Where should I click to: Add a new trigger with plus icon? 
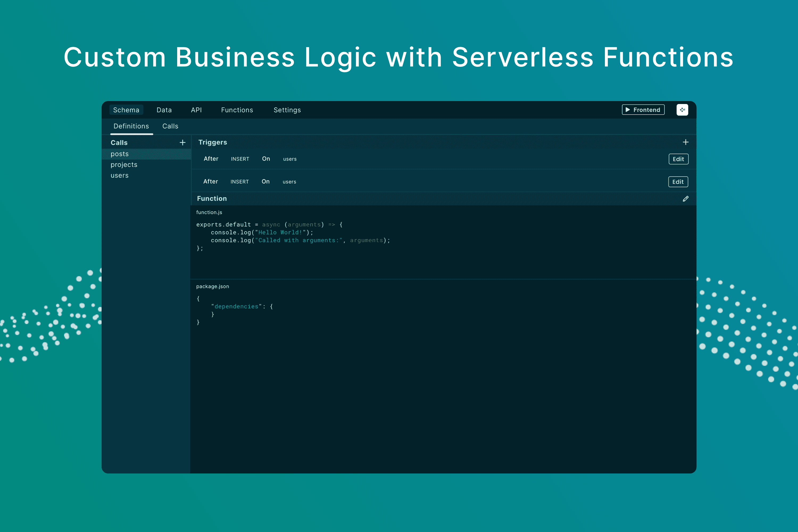click(685, 142)
